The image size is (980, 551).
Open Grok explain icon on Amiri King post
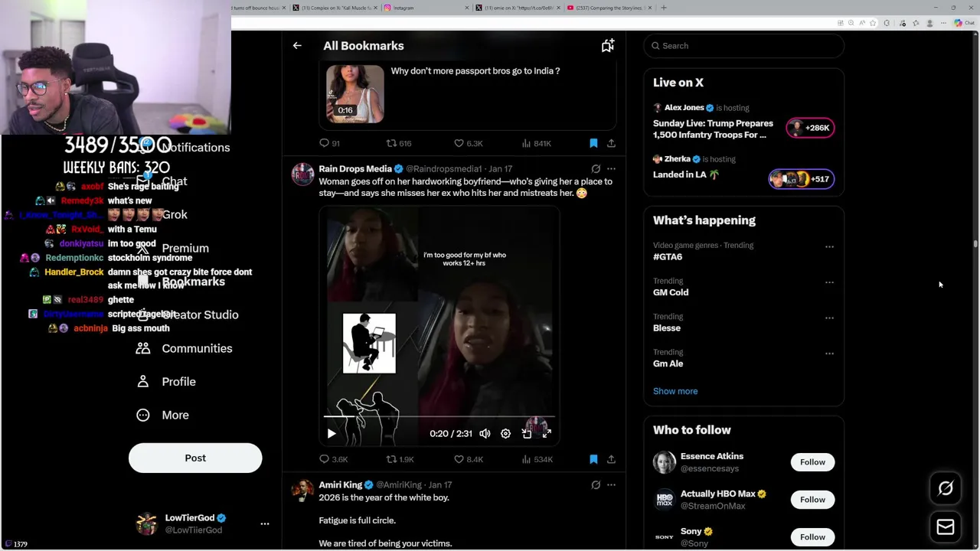(x=596, y=484)
